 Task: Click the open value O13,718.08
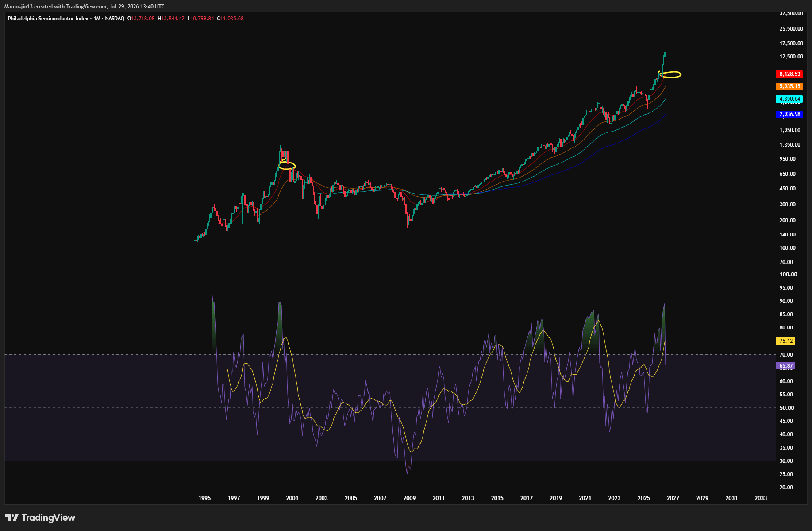[141, 19]
